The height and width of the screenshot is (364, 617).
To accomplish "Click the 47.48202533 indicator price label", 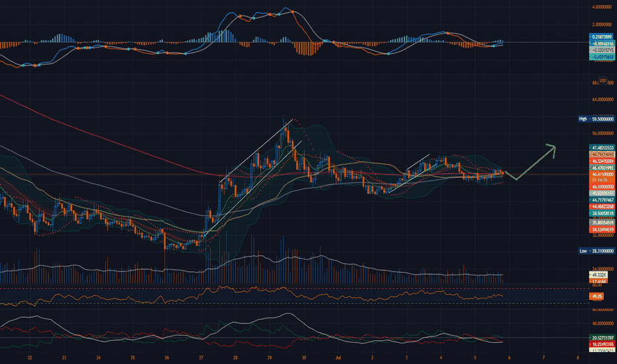I will pyautogui.click(x=602, y=148).
